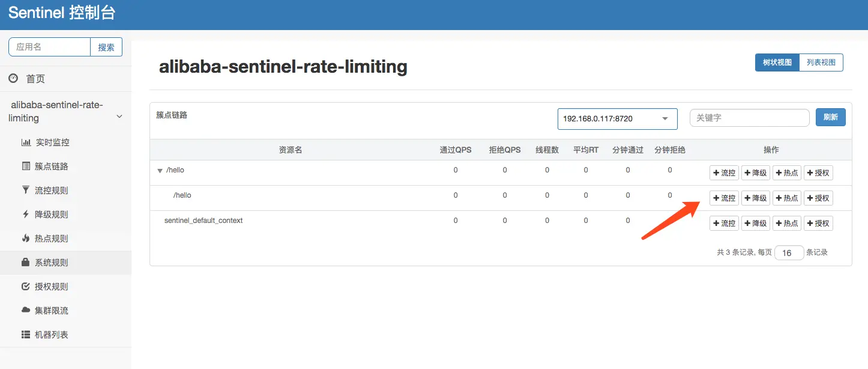
Task: Click the 关键字 keyword filter field
Action: point(749,117)
